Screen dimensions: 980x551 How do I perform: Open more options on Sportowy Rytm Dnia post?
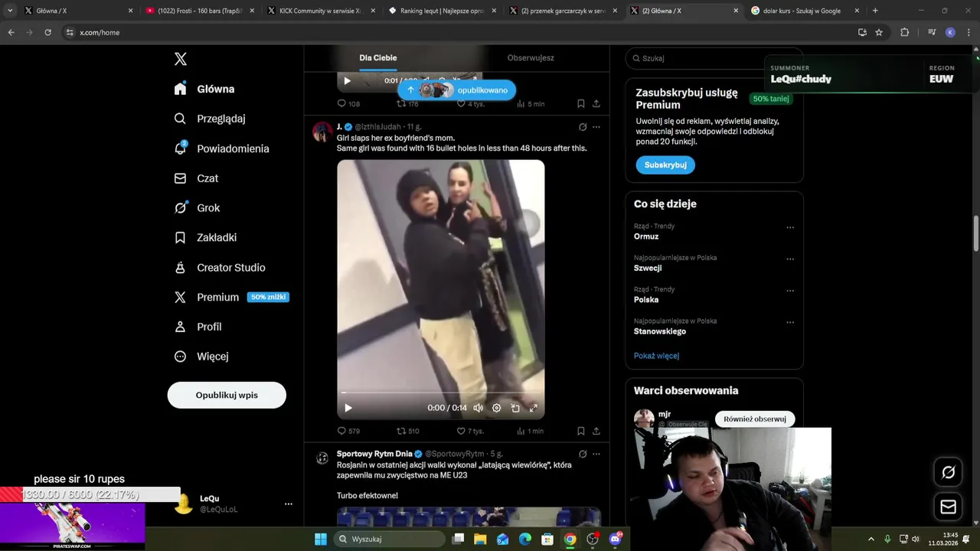596,454
